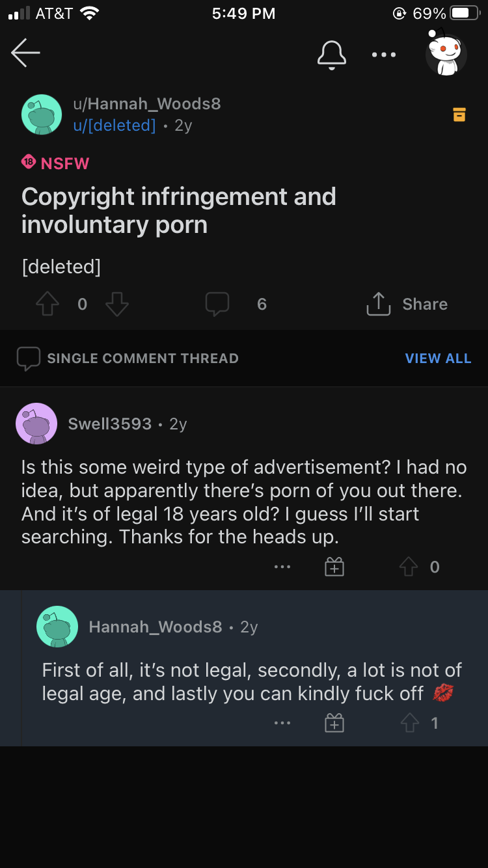Screen dimensions: 488x868
Task: Downvote the post
Action: [117, 304]
